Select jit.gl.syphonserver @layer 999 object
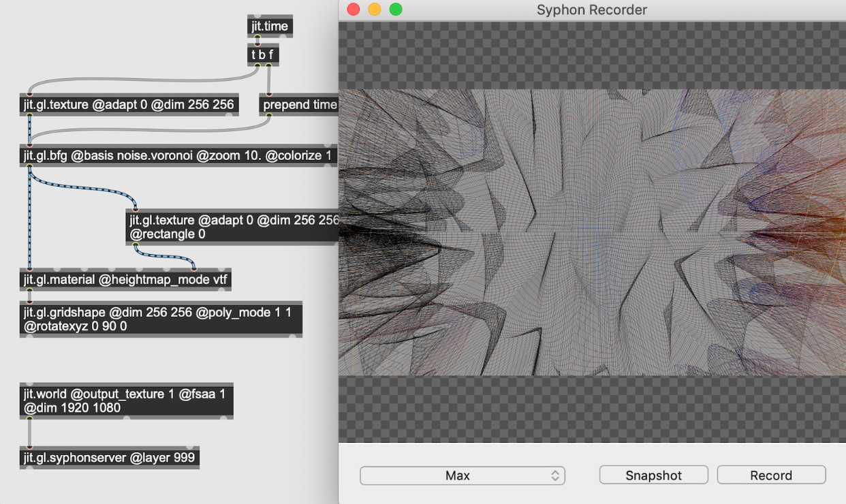This screenshot has width=846, height=504. (110, 457)
